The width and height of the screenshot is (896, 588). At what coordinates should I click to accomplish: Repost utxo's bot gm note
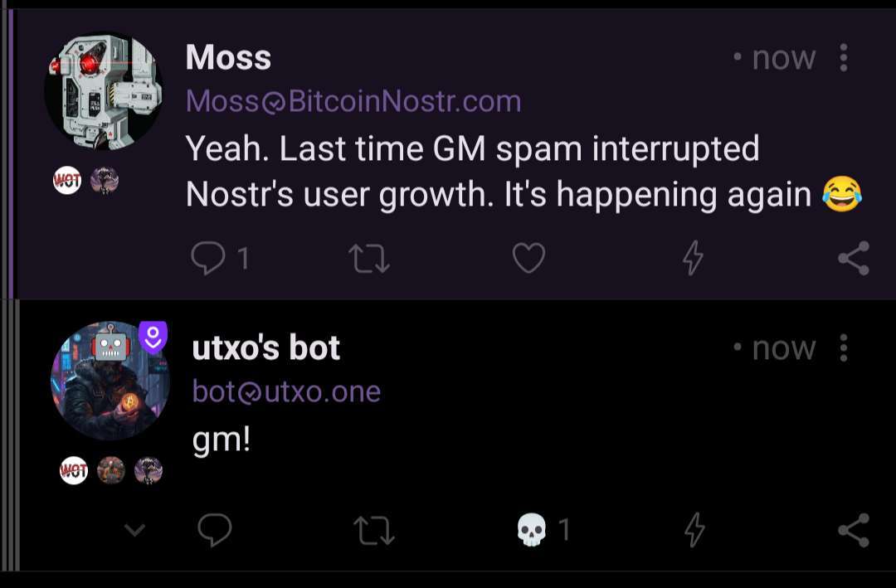point(373,530)
